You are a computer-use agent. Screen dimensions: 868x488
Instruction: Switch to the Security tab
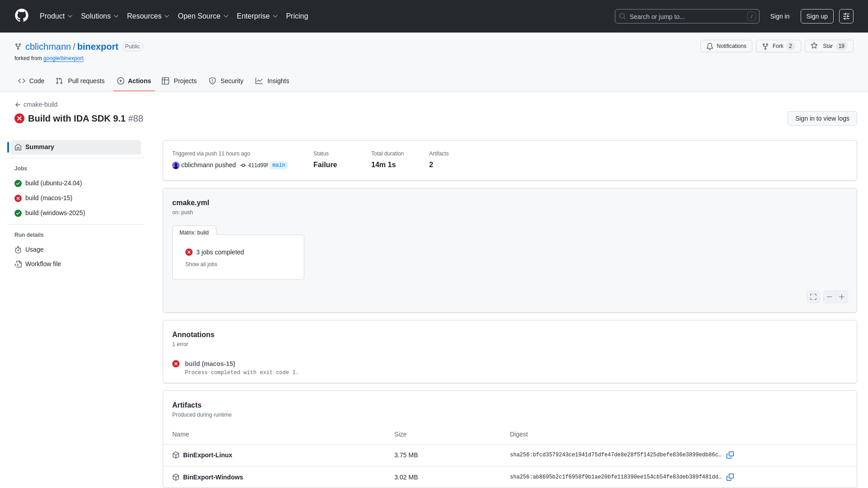point(226,81)
